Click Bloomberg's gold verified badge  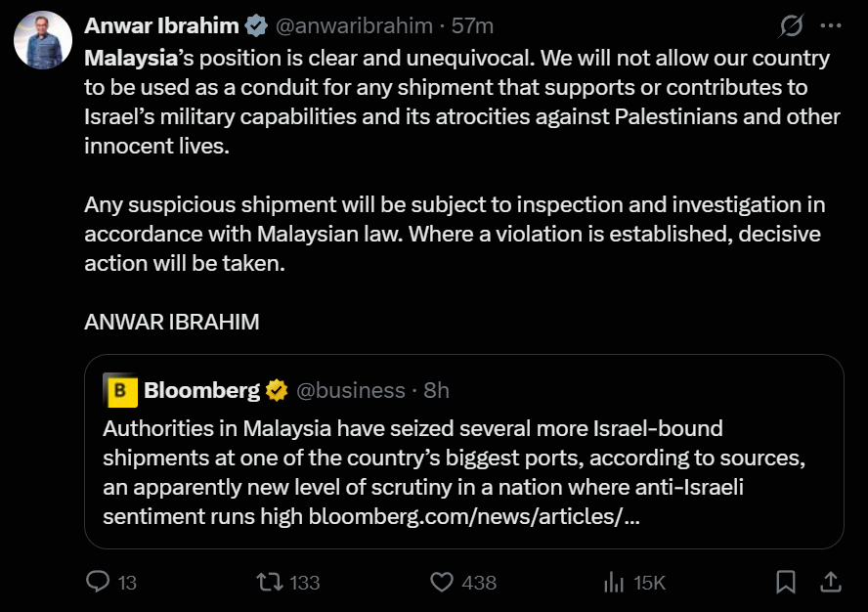click(277, 390)
